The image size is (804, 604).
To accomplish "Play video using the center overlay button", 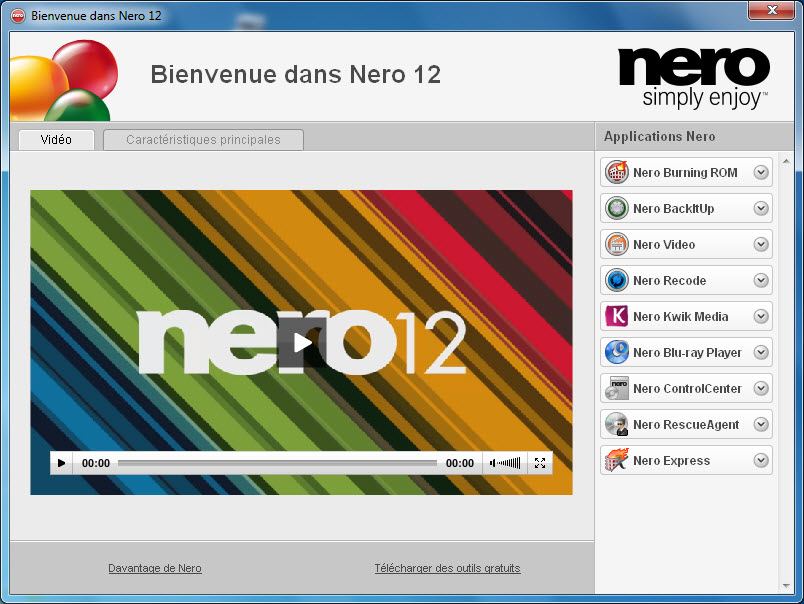I will point(303,343).
